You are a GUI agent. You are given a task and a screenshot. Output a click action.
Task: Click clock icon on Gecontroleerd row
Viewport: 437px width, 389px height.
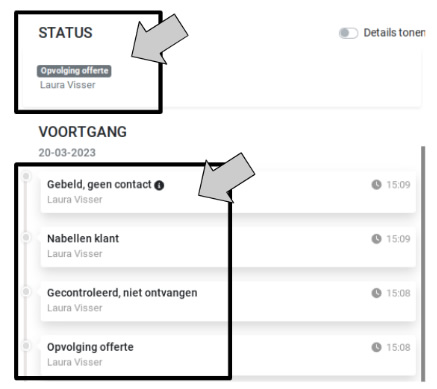pos(376,293)
